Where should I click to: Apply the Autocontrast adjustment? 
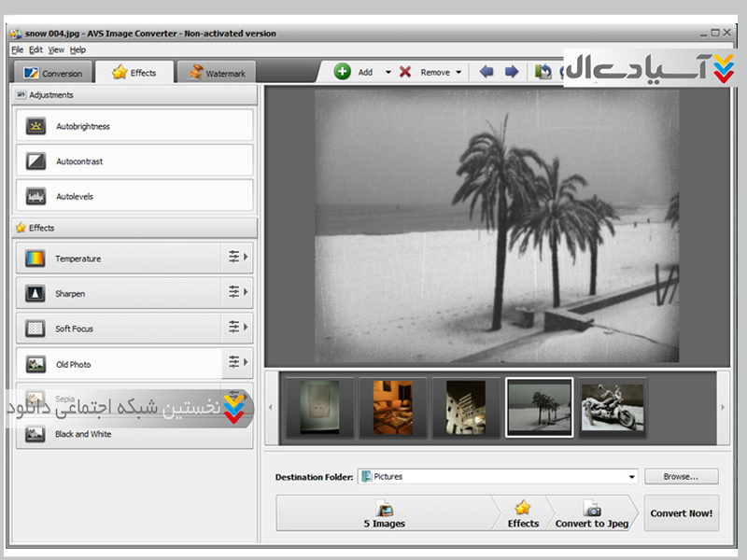[x=134, y=161]
